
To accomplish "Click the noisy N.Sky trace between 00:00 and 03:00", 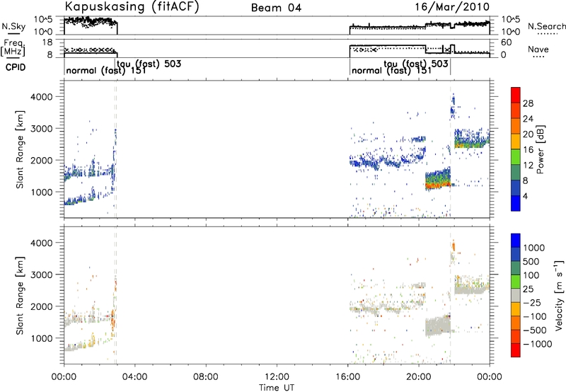I will pyautogui.click(x=91, y=22).
